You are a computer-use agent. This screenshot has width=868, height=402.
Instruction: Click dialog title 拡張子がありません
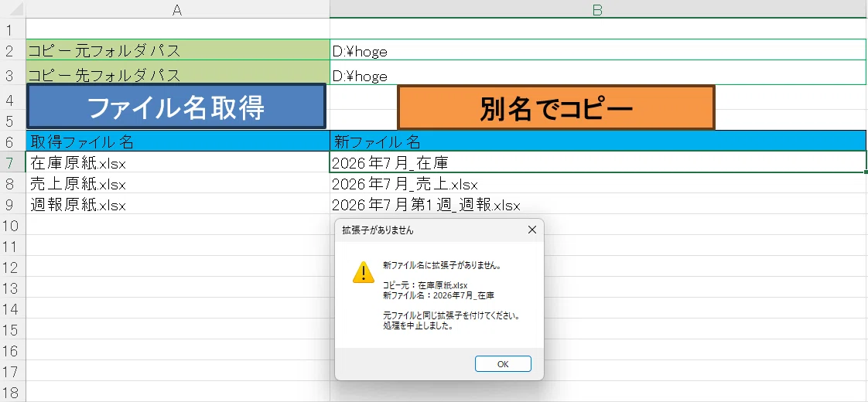(x=378, y=230)
